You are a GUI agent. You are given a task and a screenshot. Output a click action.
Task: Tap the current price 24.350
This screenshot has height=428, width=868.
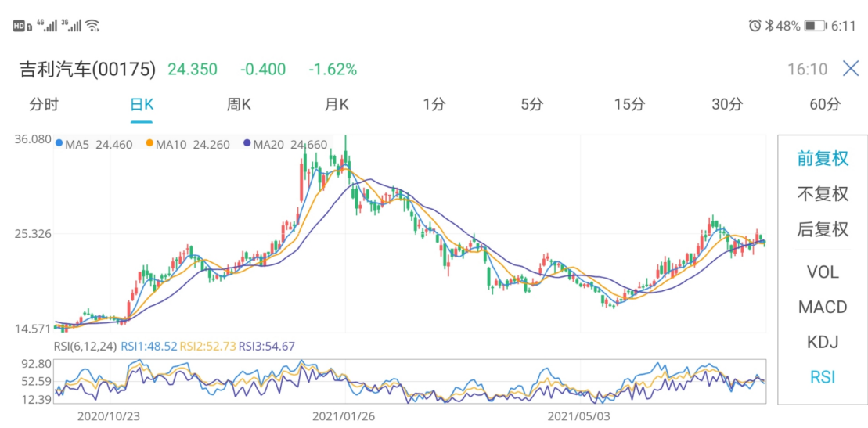[193, 69]
